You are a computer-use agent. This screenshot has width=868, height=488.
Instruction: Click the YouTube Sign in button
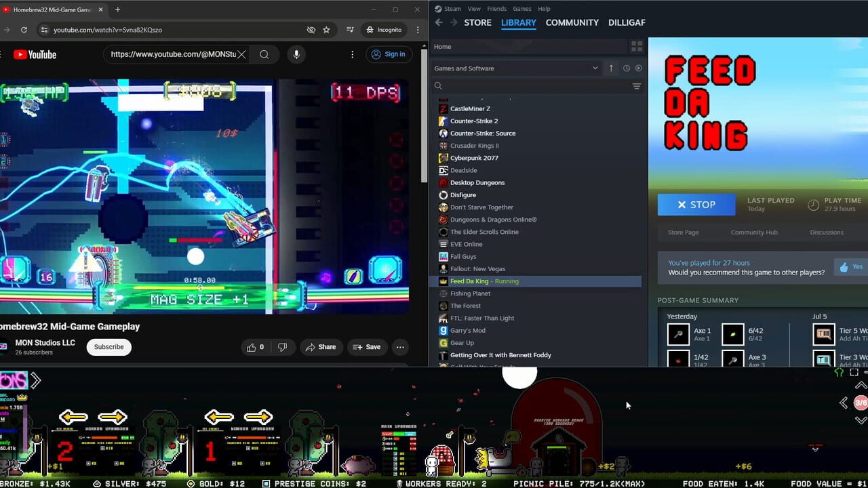pos(388,54)
